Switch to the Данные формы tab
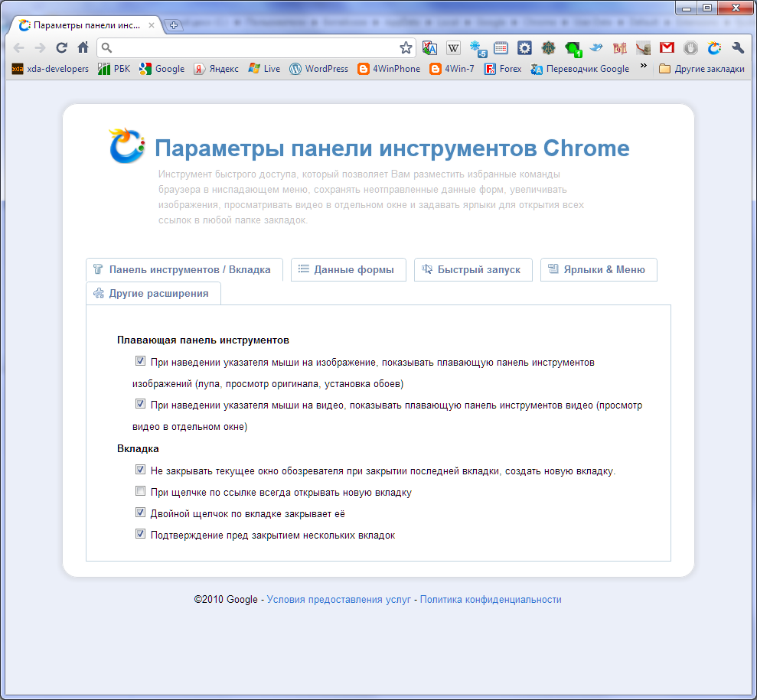The height and width of the screenshot is (700, 757). pyautogui.click(x=348, y=270)
